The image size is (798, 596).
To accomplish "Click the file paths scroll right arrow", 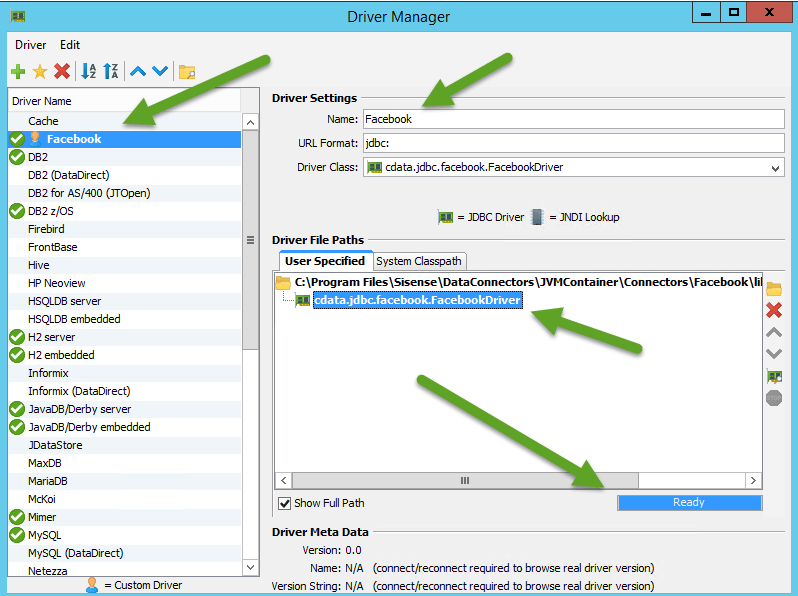I will coord(753,480).
